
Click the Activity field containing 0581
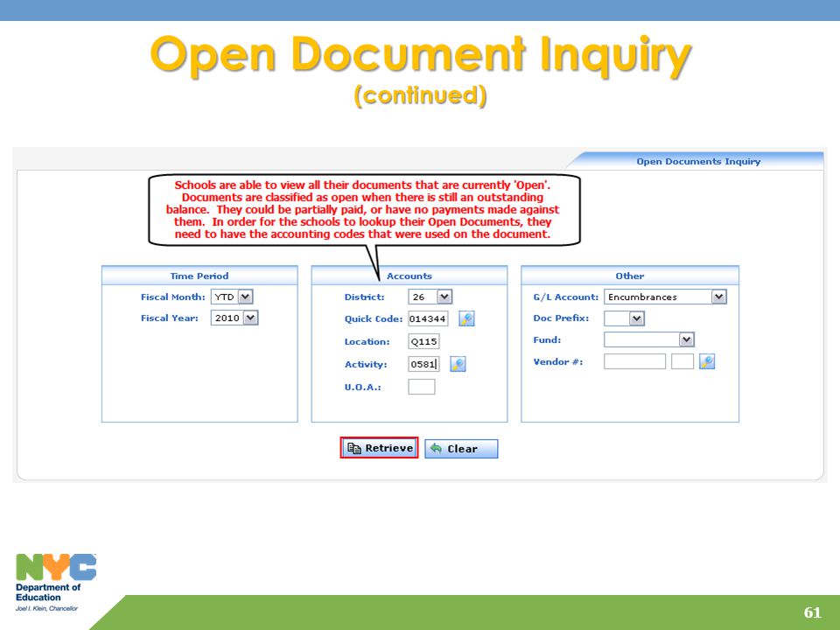pyautogui.click(x=423, y=364)
